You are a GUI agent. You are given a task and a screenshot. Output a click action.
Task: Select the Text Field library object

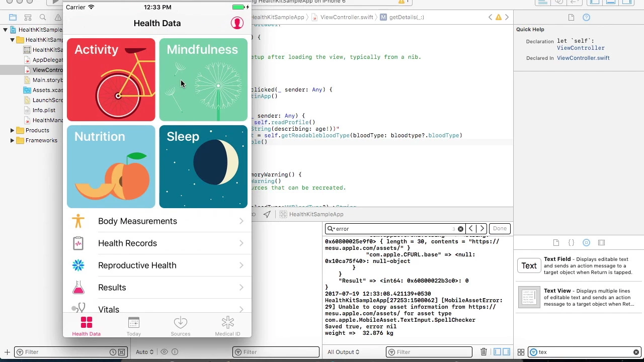[579, 266]
